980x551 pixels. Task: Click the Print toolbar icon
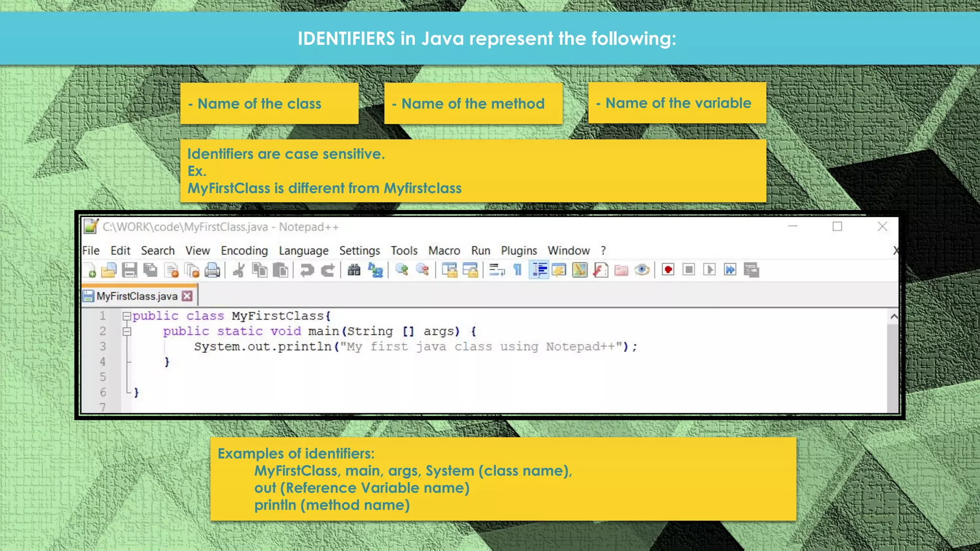pyautogui.click(x=212, y=271)
